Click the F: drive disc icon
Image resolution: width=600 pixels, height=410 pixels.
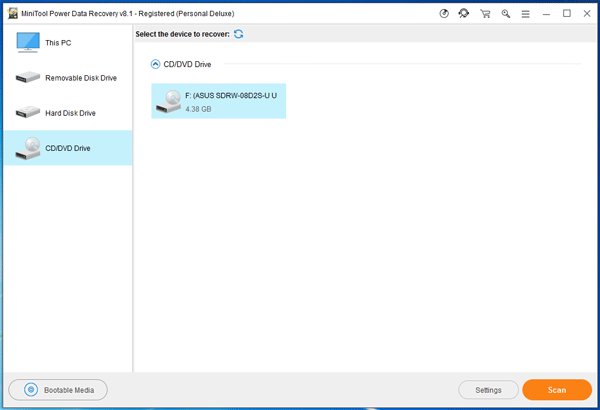[x=168, y=101]
